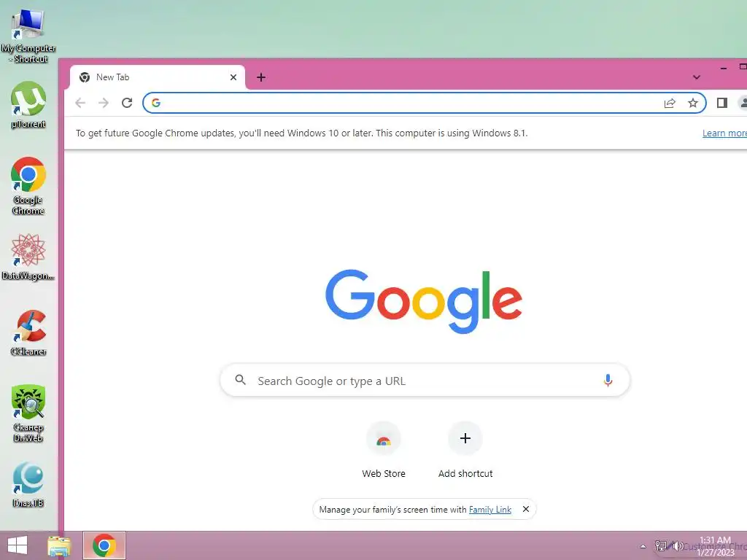Bookmark this tab with the star icon
This screenshot has height=560, width=747.
point(693,103)
